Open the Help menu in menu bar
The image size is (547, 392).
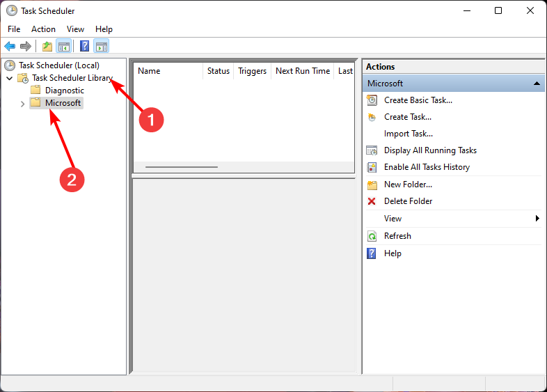pos(104,29)
